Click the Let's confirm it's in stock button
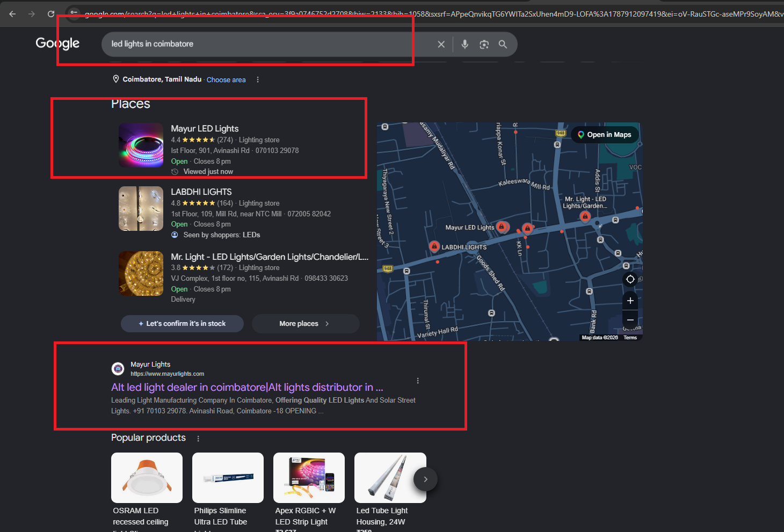The width and height of the screenshot is (784, 532). [x=182, y=323]
